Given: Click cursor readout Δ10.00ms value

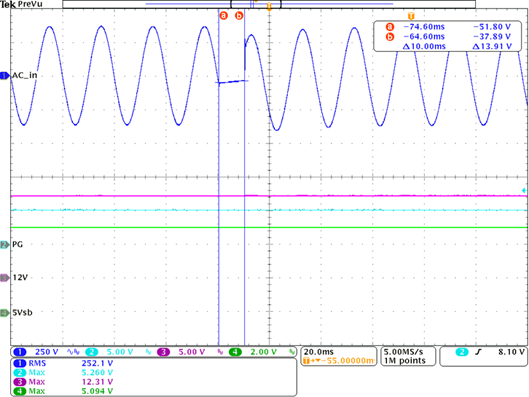Looking at the screenshot, I should [x=424, y=46].
